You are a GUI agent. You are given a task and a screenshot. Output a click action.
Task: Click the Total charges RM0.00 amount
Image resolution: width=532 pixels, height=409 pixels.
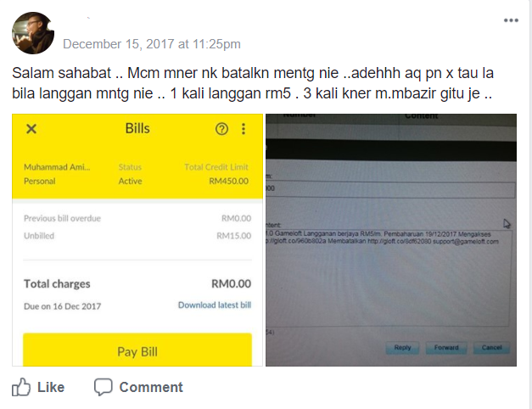click(231, 283)
